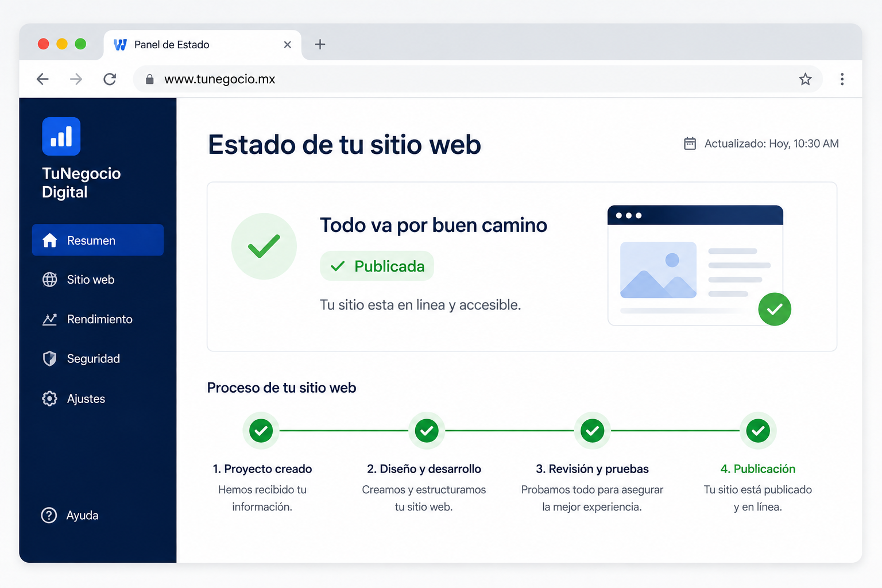882x588 pixels.
Task: Click the 'Estado de tu sitio web' title
Action: (x=345, y=144)
